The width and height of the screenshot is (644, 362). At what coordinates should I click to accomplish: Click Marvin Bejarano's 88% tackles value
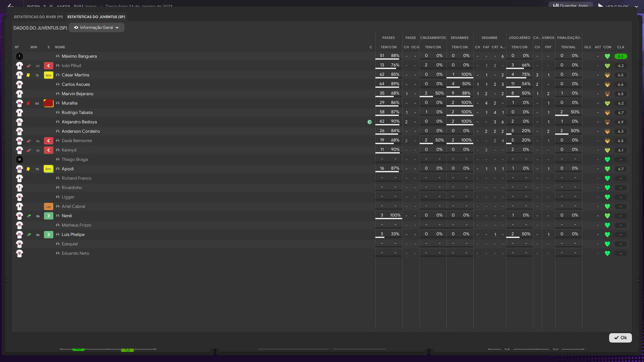pos(466,93)
